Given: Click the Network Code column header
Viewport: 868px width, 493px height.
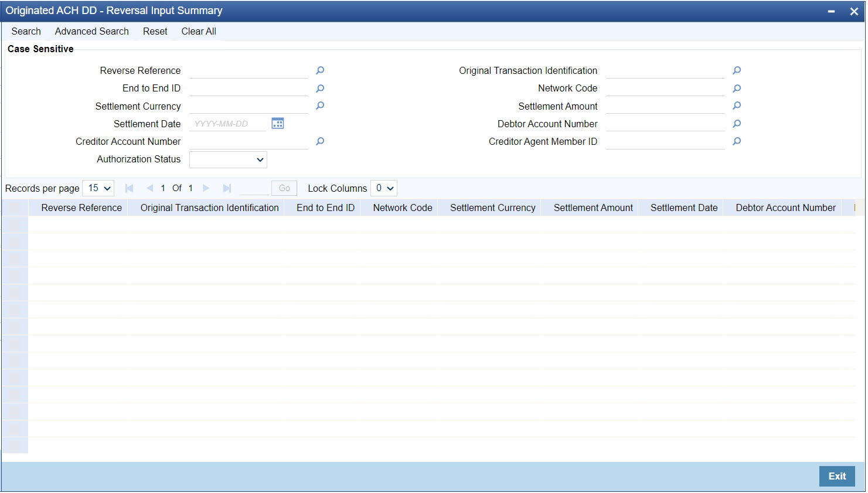Looking at the screenshot, I should [403, 208].
